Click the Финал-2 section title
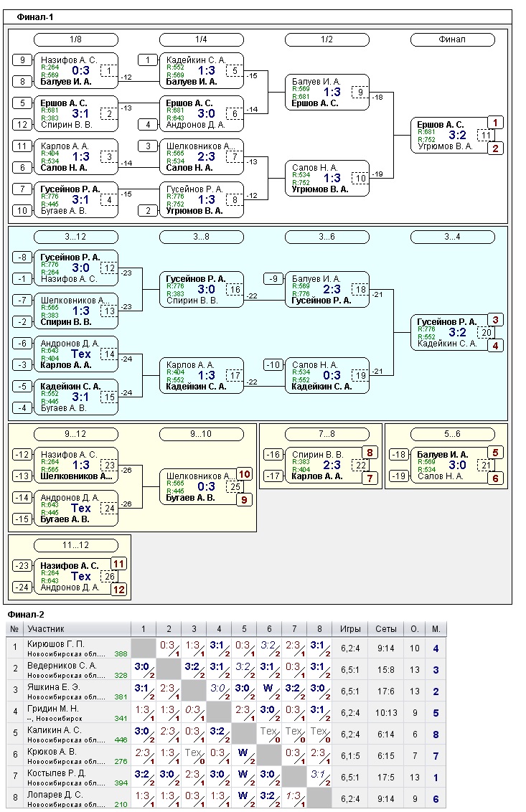This screenshot has width=526, height=812. click(x=26, y=615)
